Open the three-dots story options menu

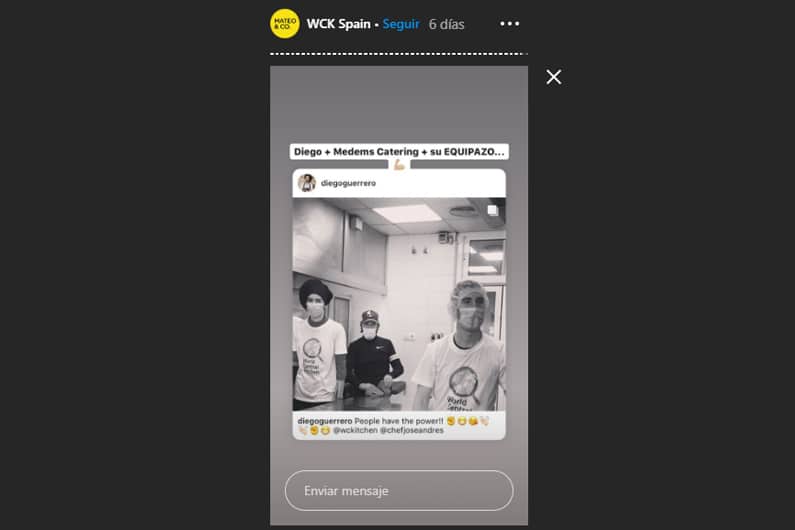[510, 24]
